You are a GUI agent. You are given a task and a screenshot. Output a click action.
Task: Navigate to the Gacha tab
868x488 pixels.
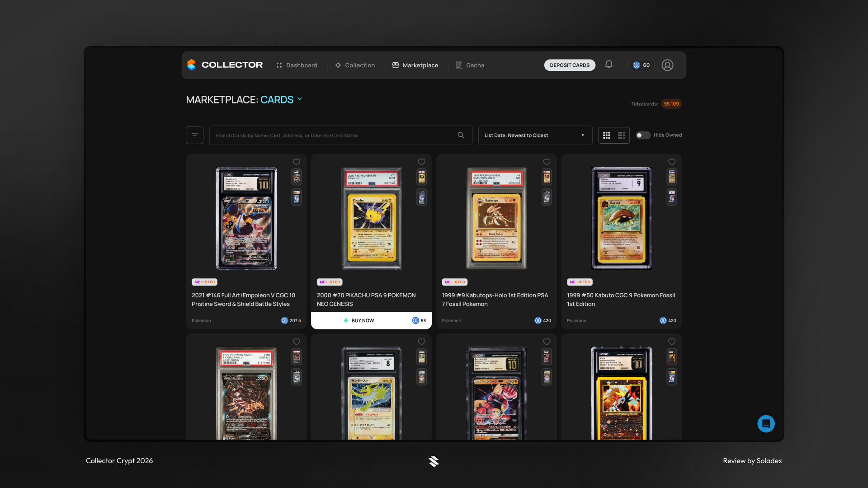point(475,65)
